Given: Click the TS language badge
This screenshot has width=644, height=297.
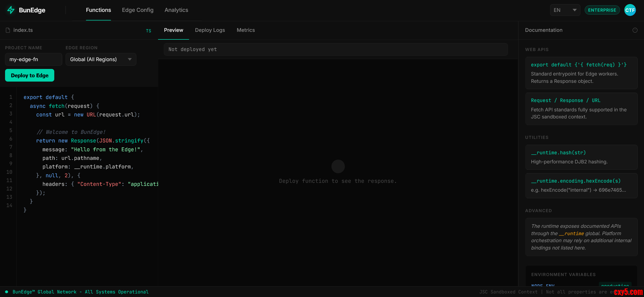Looking at the screenshot, I should [148, 31].
